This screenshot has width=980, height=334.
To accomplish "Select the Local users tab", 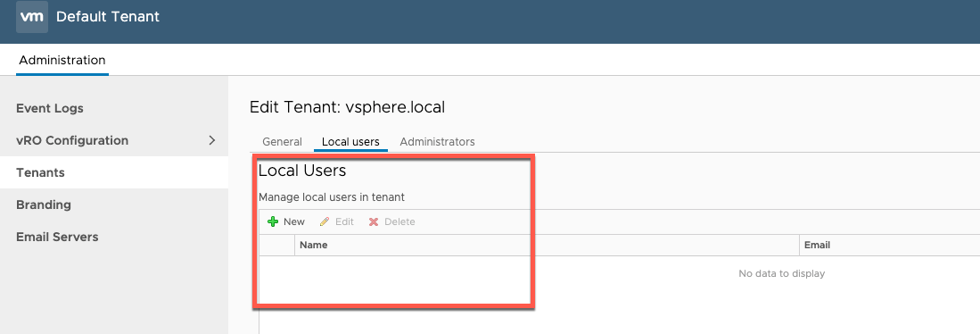I will pyautogui.click(x=350, y=142).
